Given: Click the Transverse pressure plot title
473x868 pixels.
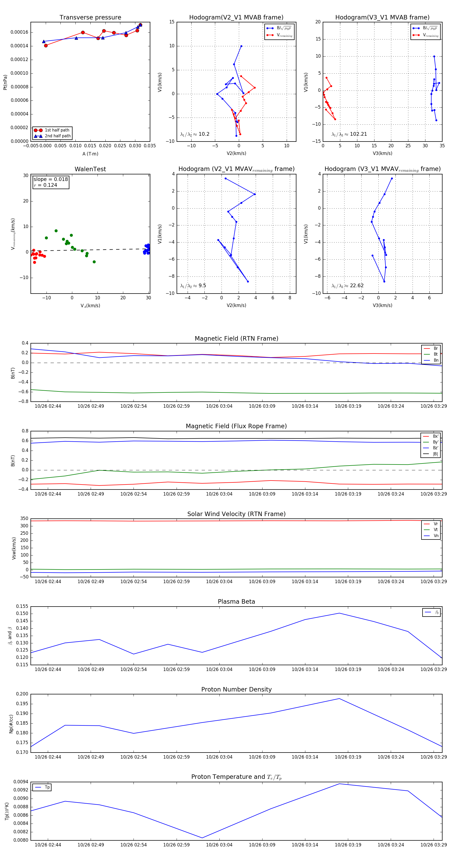Looking at the screenshot, I should (90, 18).
